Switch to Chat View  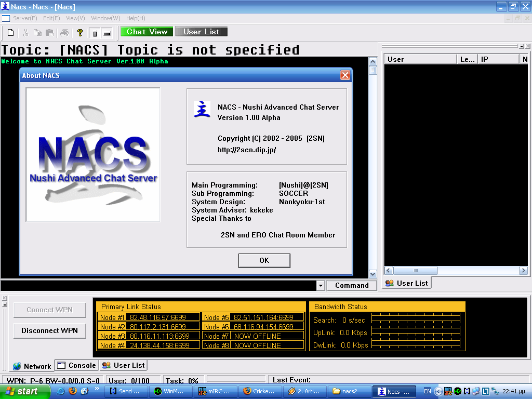[x=147, y=32]
